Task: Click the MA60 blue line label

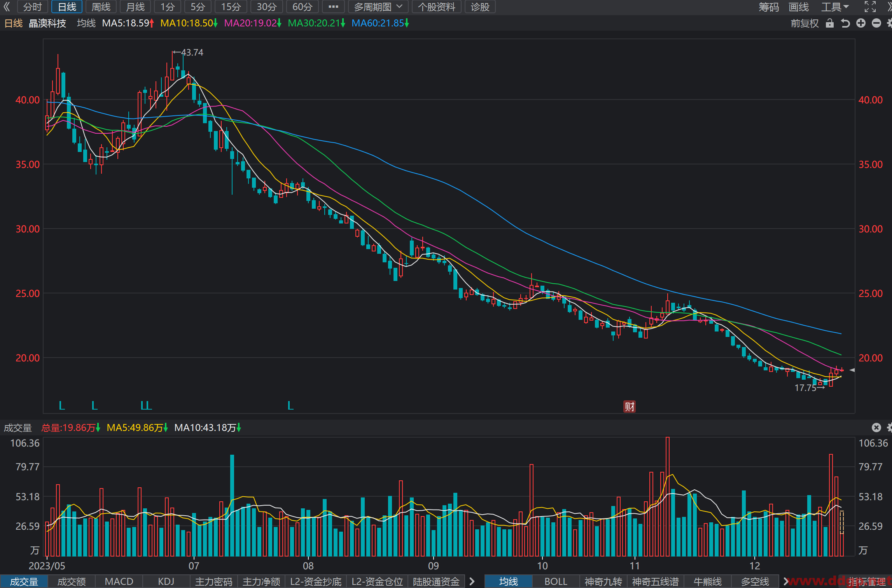Action: [380, 23]
